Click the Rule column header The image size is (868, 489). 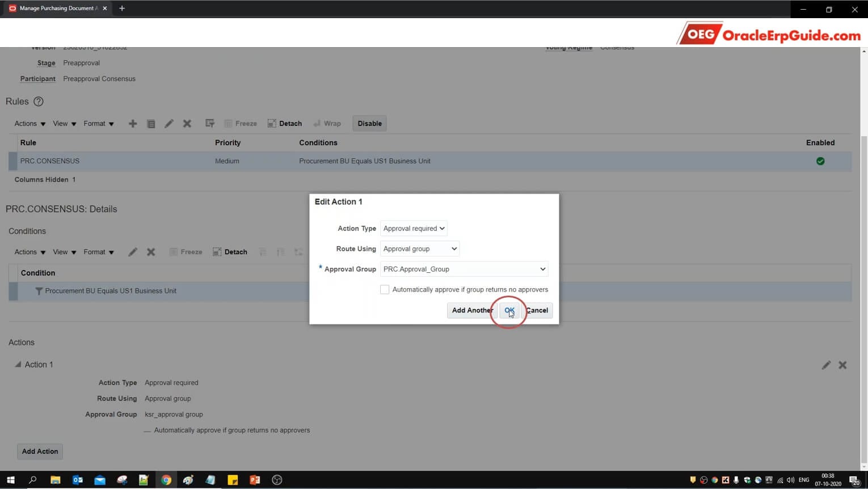[x=28, y=143]
